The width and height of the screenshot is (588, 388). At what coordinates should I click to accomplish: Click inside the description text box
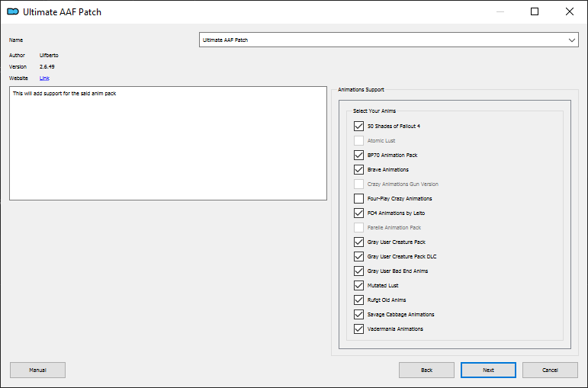pyautogui.click(x=168, y=143)
